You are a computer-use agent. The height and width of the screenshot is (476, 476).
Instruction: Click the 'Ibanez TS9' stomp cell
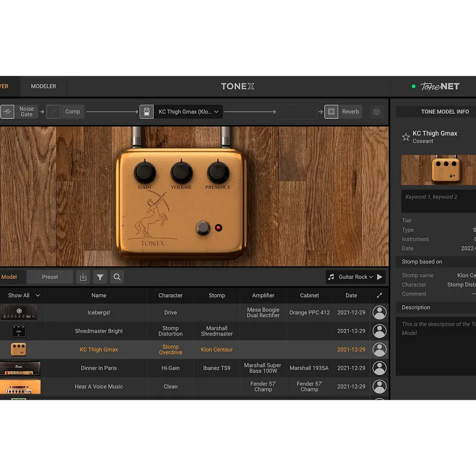[217, 368]
